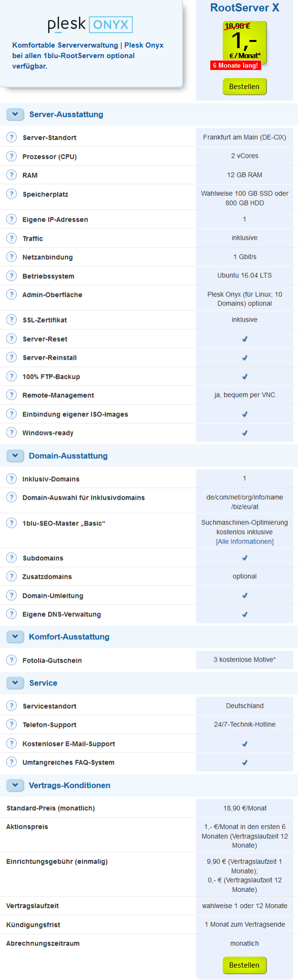Image resolution: width=298 pixels, height=980 pixels.
Task: Click the Plesk Onyx logo banner
Action: (x=90, y=25)
